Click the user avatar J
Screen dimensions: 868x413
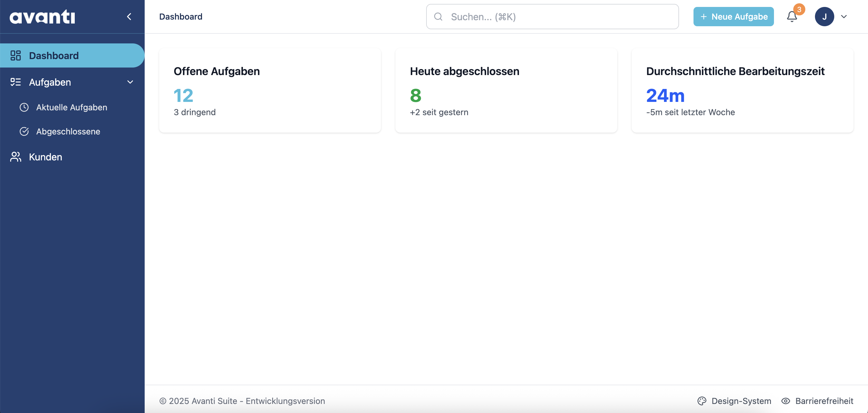click(824, 17)
